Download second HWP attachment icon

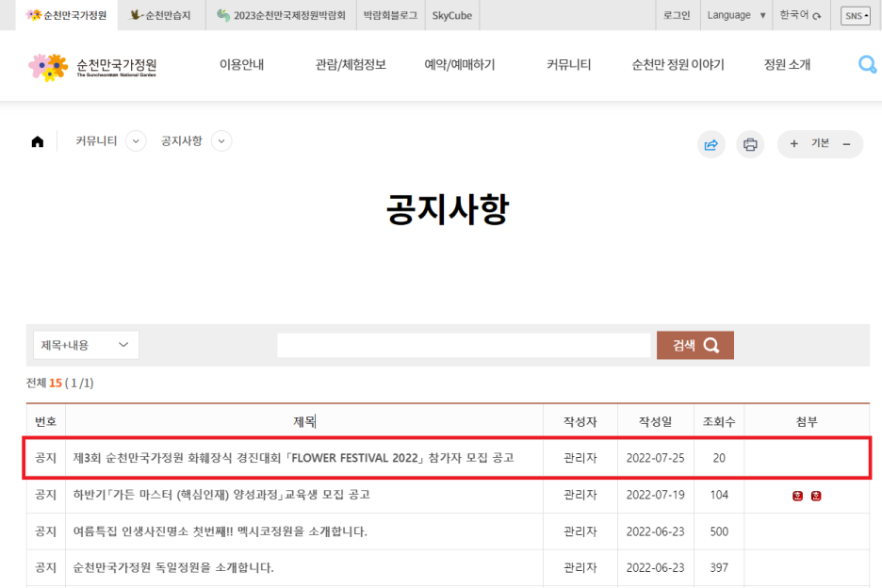[816, 496]
